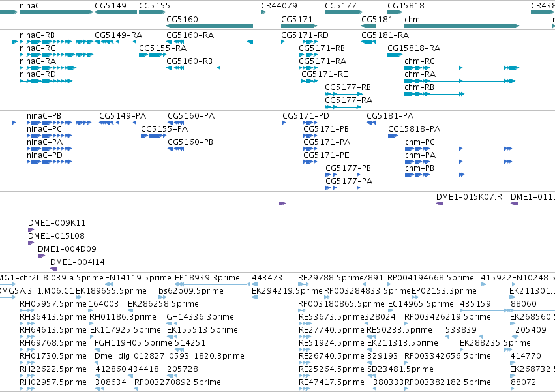Click the DME1-004D09 BAC clone
The height and width of the screenshot is (392, 555).
[x=296, y=256]
